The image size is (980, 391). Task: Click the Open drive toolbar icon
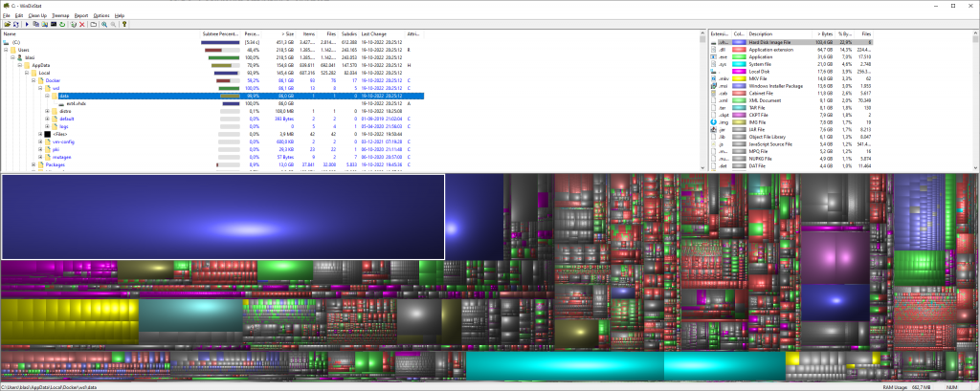(6, 24)
